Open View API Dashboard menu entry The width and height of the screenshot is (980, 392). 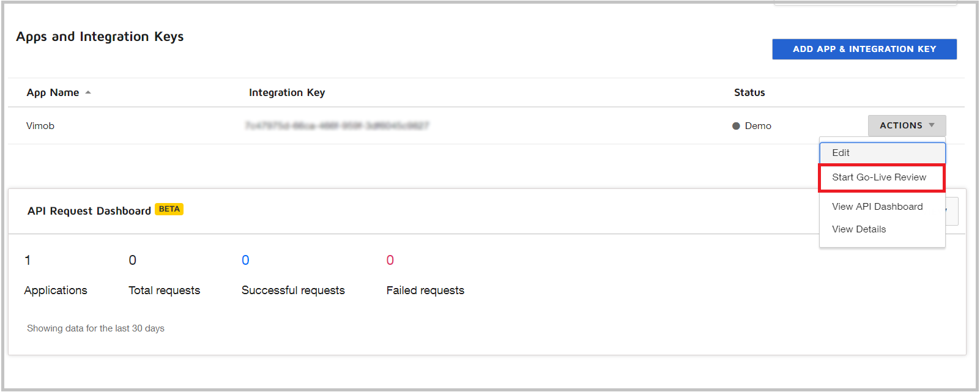(877, 207)
